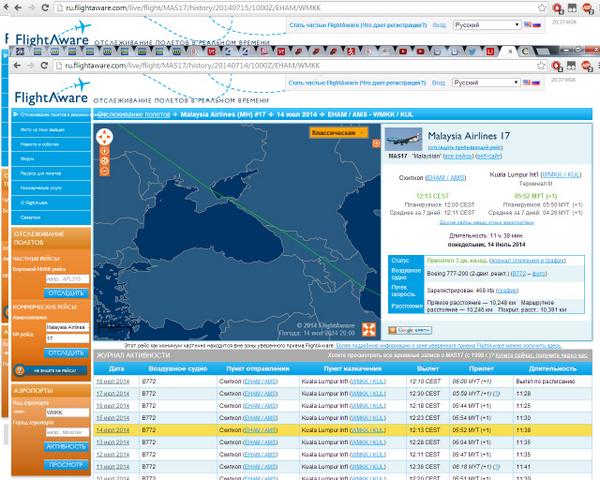Click the ОТСЛЕДИТЬ button under the flight number field
The width and height of the screenshot is (600, 480).
(66, 353)
